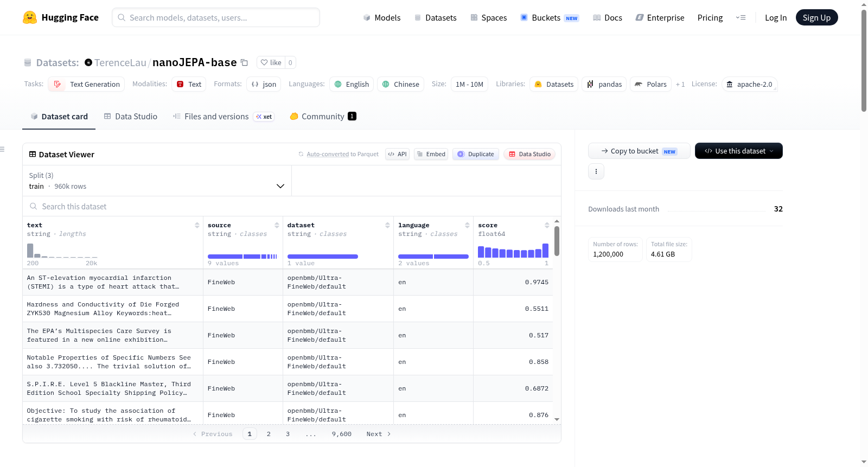Click the Duplicate button
This screenshot has width=868, height=467.
tap(476, 154)
